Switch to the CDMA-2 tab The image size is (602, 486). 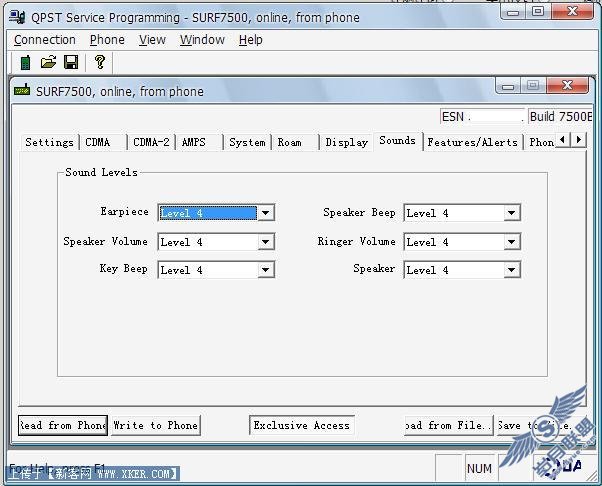click(151, 142)
